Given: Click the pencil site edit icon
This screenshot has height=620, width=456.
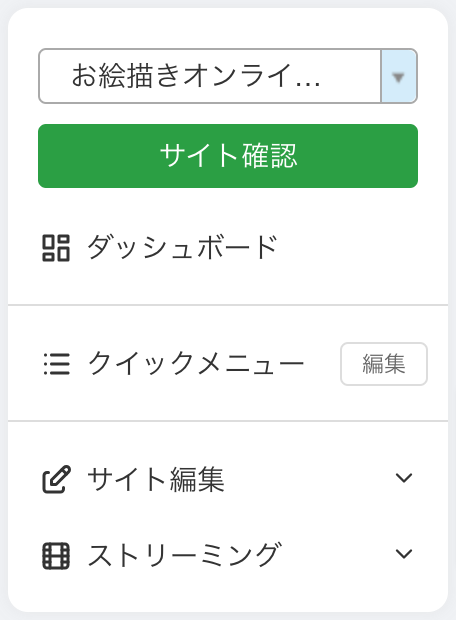Looking at the screenshot, I should click(56, 479).
